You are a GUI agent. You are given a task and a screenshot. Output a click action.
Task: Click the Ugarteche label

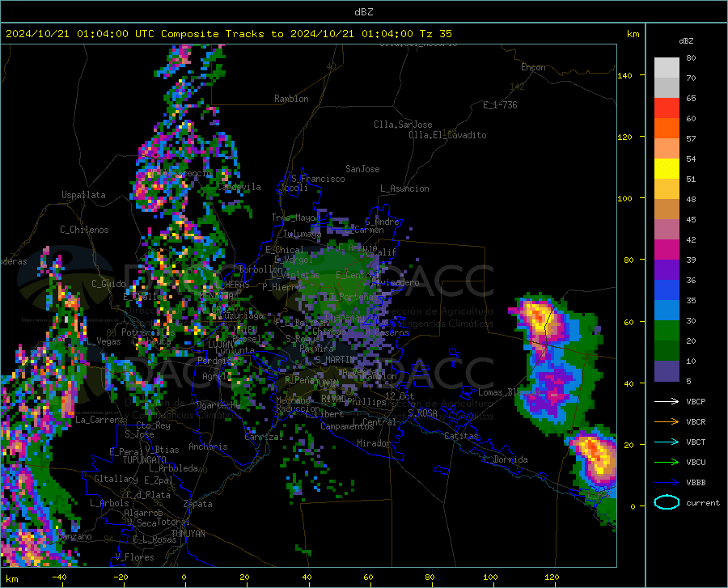click(218, 405)
